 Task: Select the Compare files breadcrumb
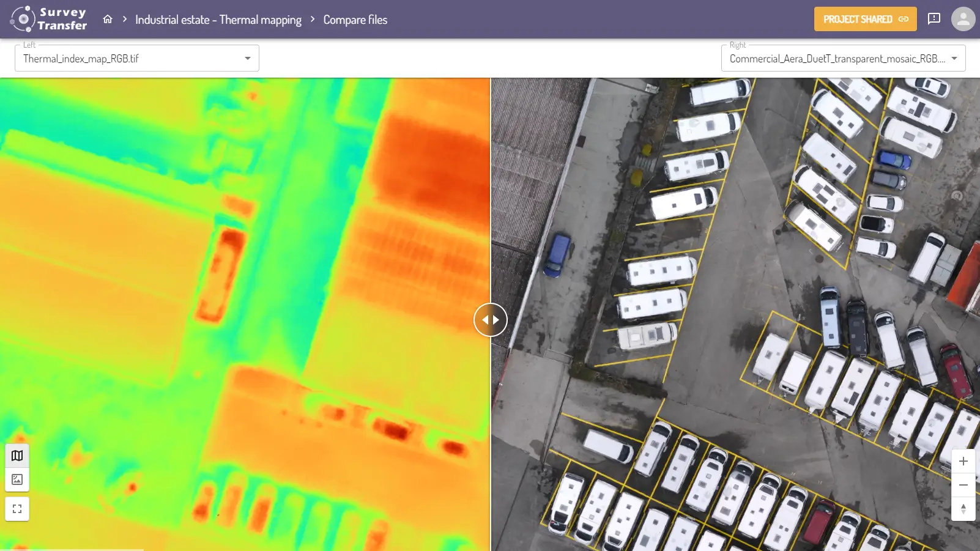(355, 19)
